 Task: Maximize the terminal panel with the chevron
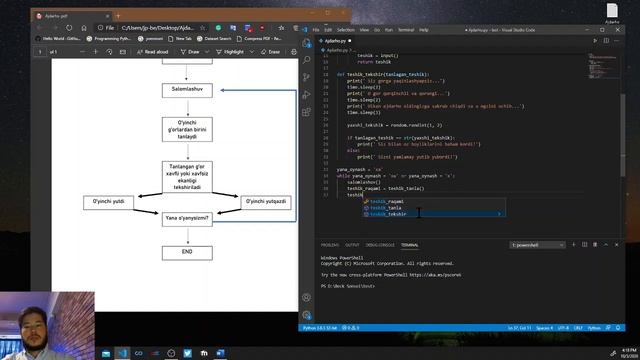[606, 244]
